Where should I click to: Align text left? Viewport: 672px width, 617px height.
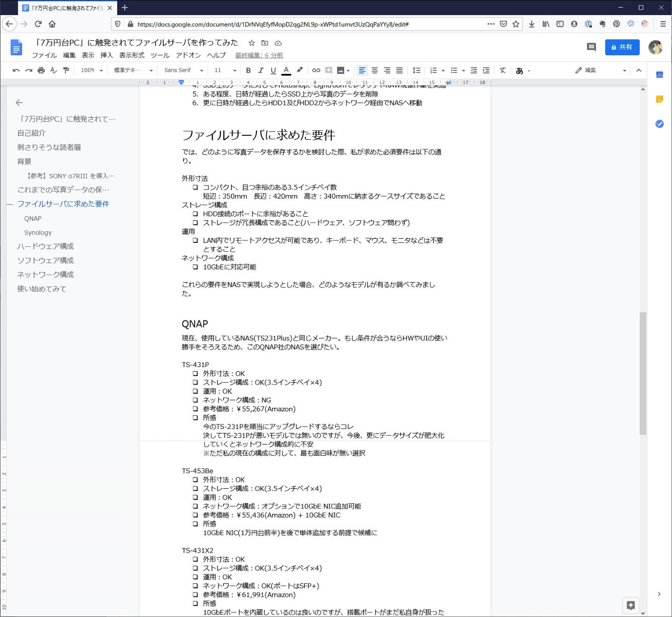362,70
